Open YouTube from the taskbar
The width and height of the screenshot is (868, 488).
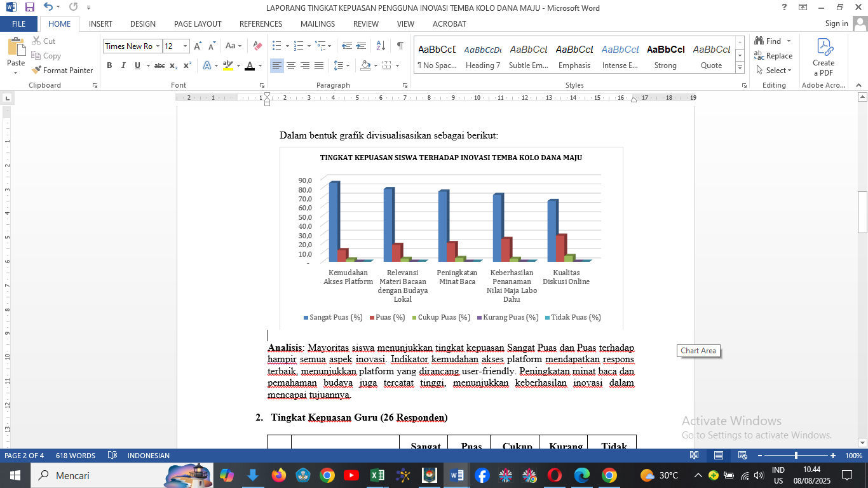pyautogui.click(x=351, y=475)
